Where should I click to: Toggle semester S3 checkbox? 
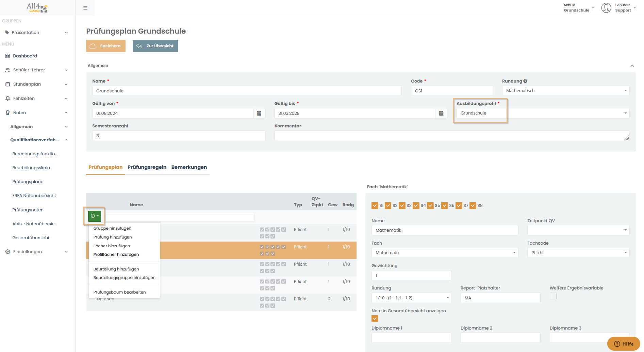click(402, 206)
